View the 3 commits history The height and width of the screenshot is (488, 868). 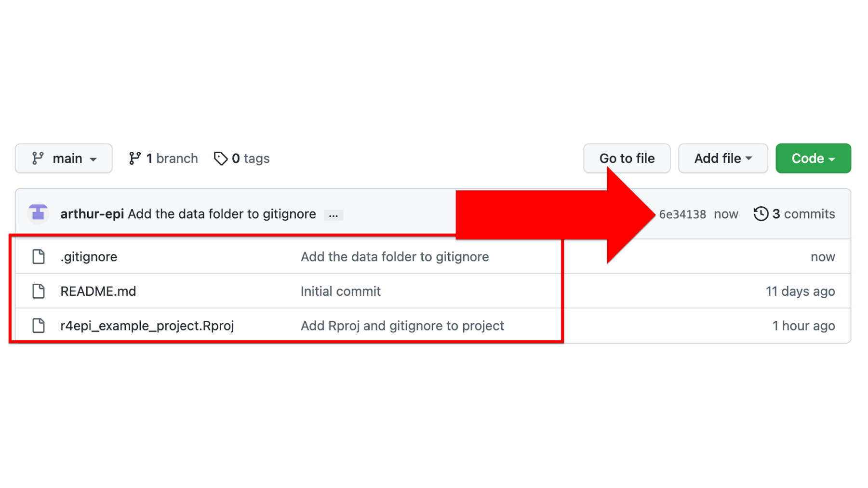click(794, 214)
